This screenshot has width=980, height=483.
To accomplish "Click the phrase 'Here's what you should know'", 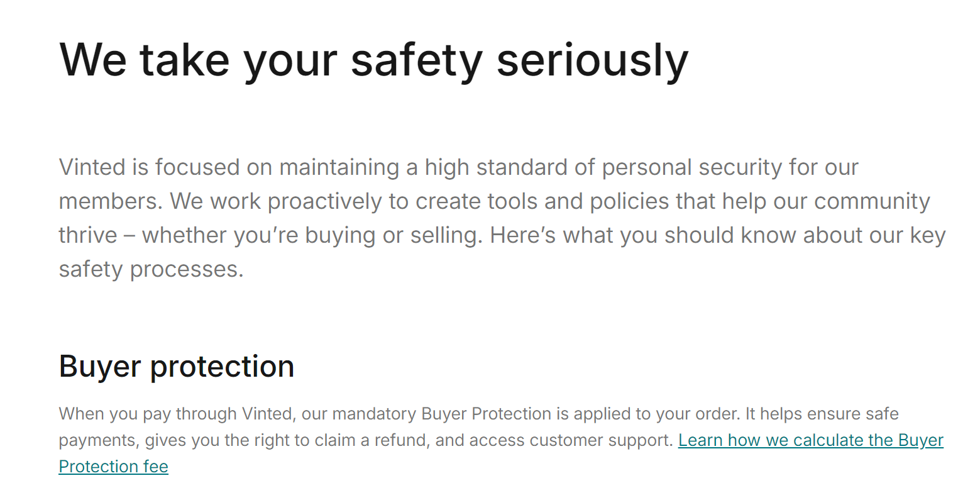I will 608,235.
